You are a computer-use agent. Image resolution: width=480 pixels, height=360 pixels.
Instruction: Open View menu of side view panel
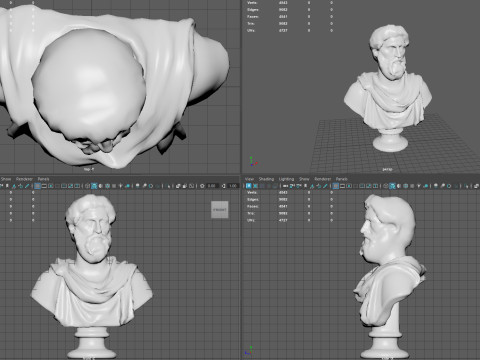[249, 179]
